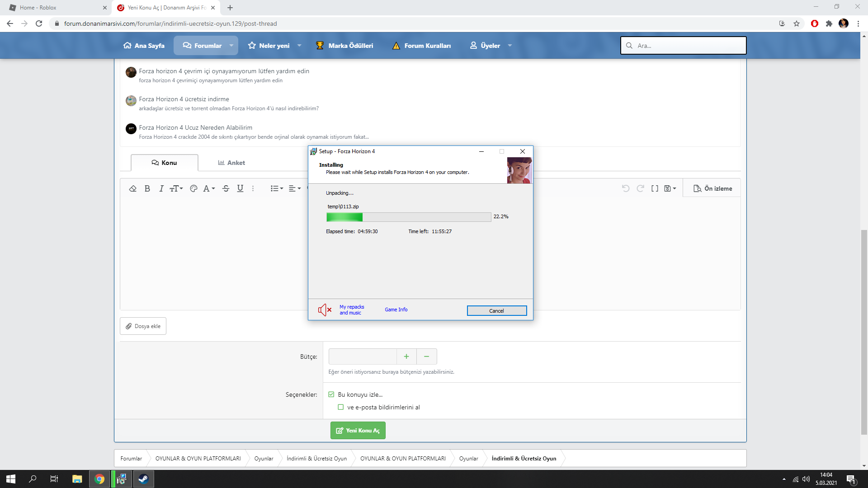The height and width of the screenshot is (488, 868).
Task: Toggle underline formatting
Action: tap(240, 188)
